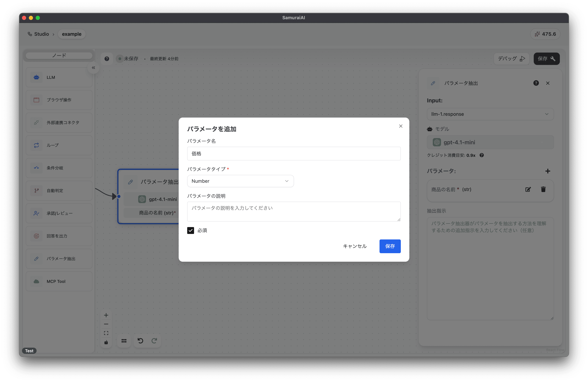This screenshot has height=382, width=588.
Task: Uncheck the 必須 checkbox
Action: pos(190,230)
